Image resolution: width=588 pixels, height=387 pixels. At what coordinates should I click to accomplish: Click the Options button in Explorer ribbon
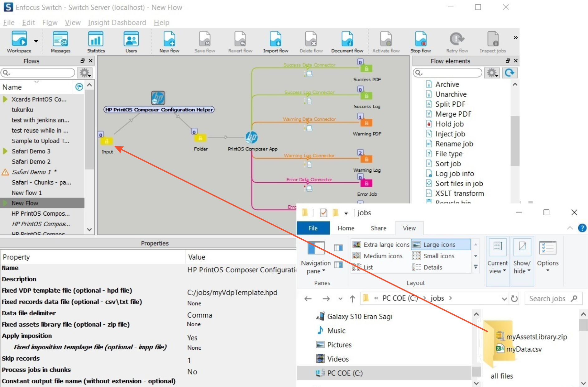click(x=547, y=256)
